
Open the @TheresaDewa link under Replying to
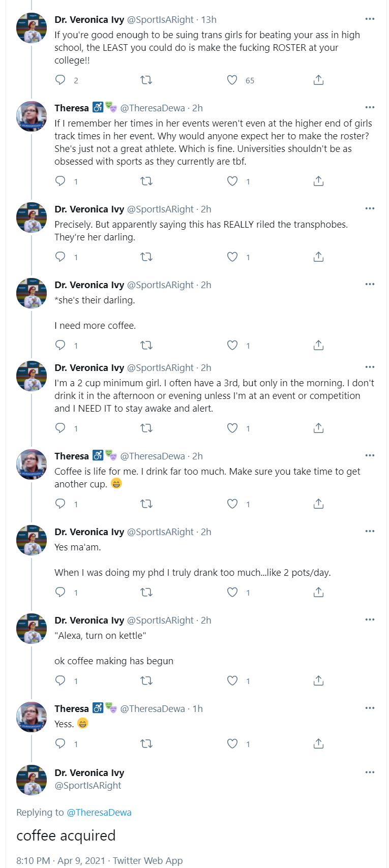[99, 812]
